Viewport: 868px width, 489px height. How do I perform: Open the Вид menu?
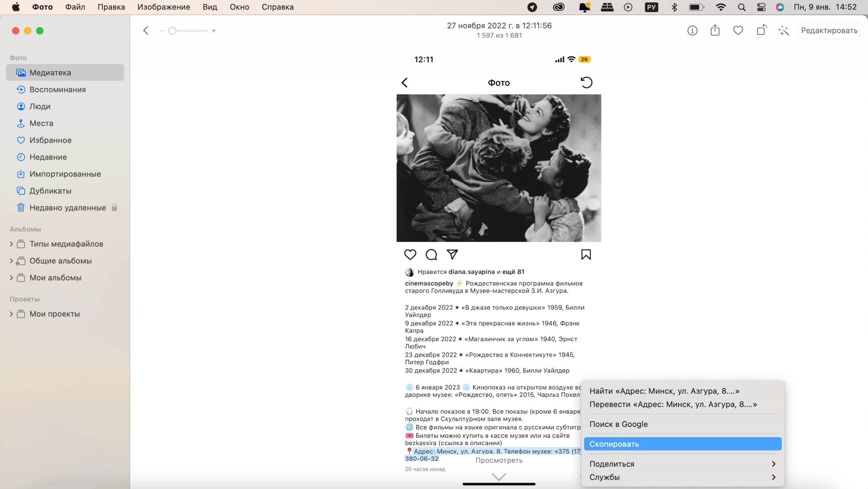210,7
